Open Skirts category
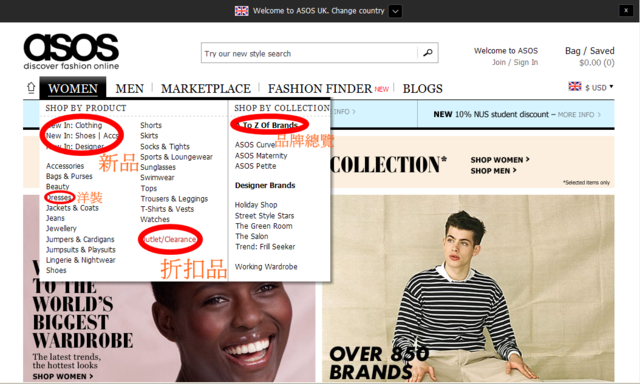Viewport: 640px width, 384px height. 149,135
